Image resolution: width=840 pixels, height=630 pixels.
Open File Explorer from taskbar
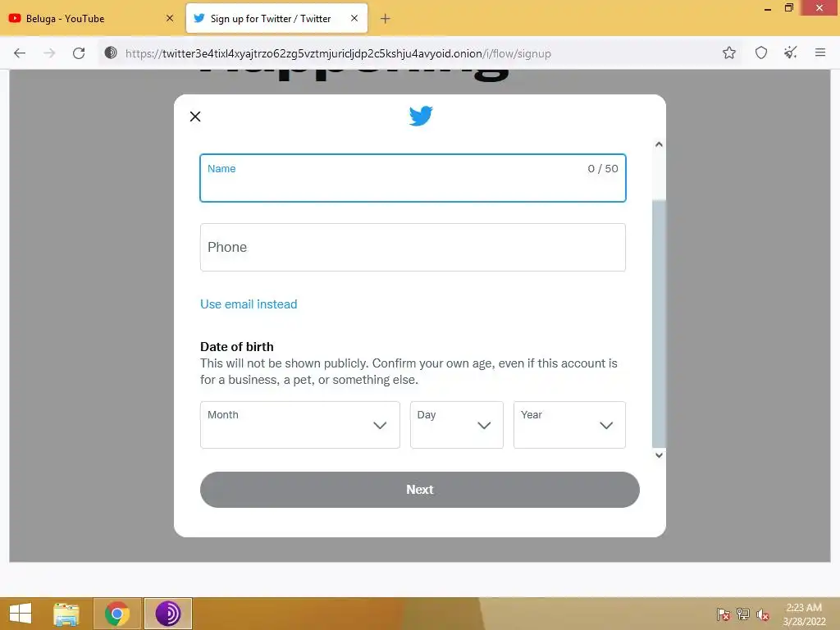pyautogui.click(x=66, y=614)
